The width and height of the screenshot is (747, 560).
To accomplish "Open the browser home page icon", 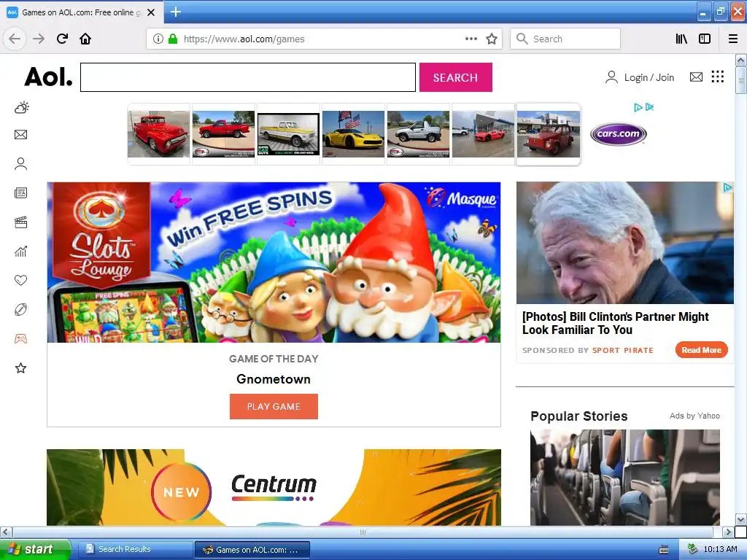I will pos(85,39).
